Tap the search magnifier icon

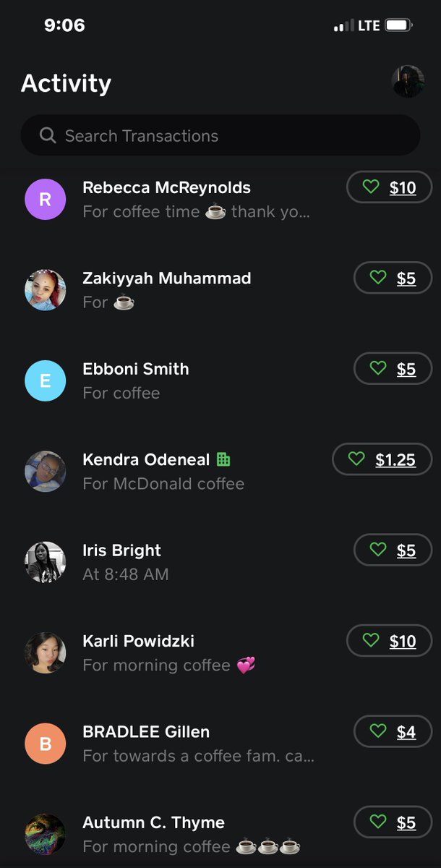pyautogui.click(x=48, y=135)
